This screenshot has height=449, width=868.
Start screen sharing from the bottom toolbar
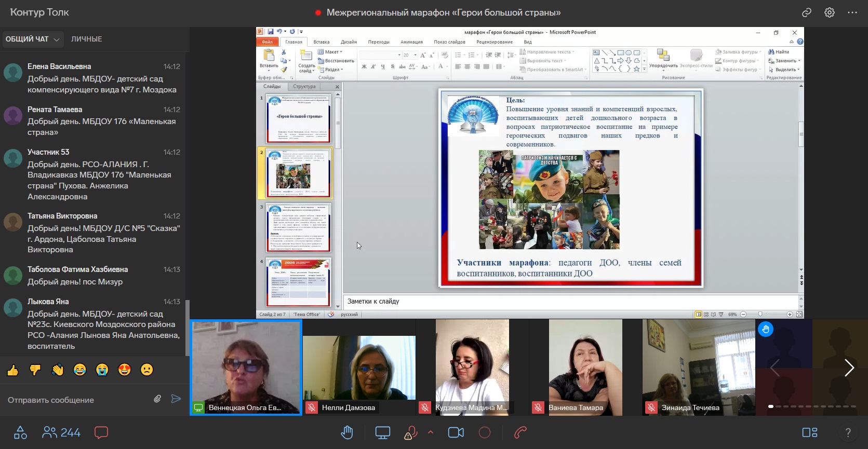(x=383, y=432)
